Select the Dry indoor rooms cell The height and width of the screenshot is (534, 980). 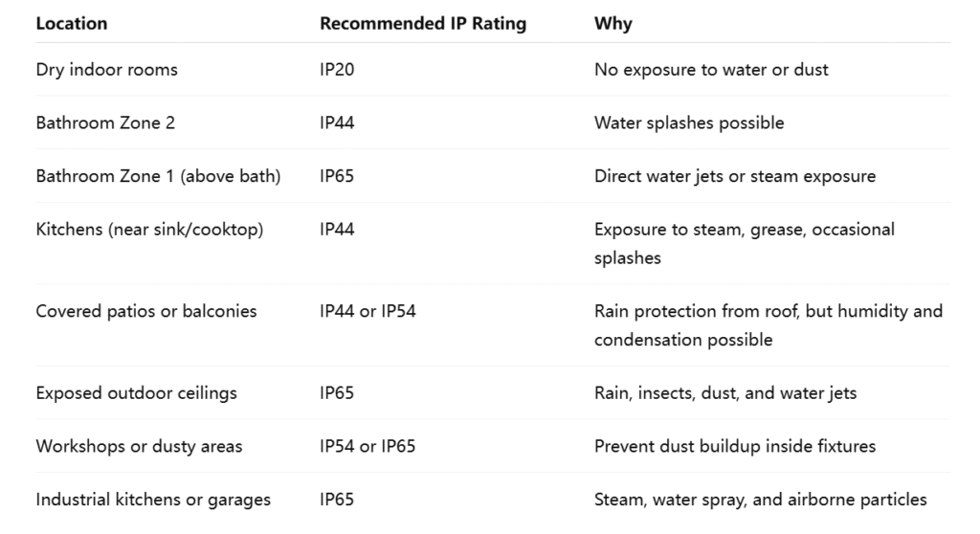coord(107,70)
